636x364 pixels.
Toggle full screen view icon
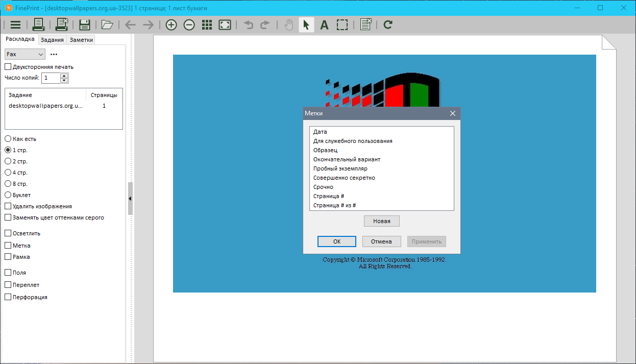click(225, 25)
